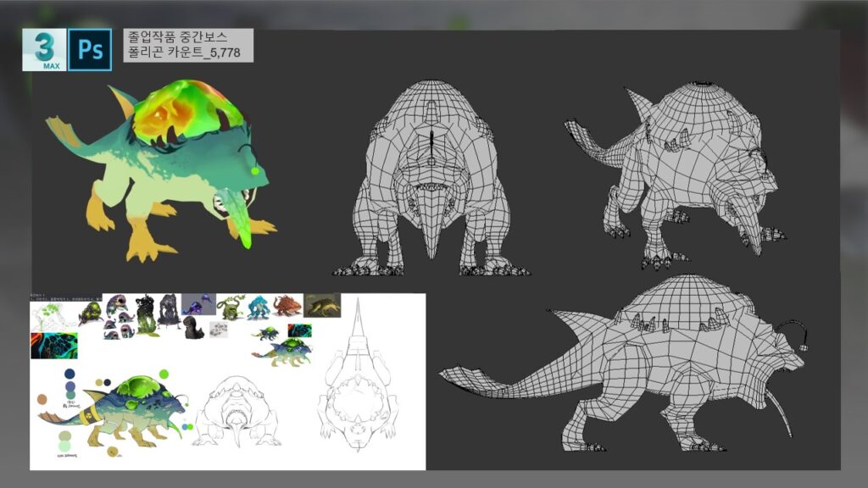This screenshot has width=868, height=488.
Task: Open the olive-background creature reference thumbnail
Action: click(322, 305)
